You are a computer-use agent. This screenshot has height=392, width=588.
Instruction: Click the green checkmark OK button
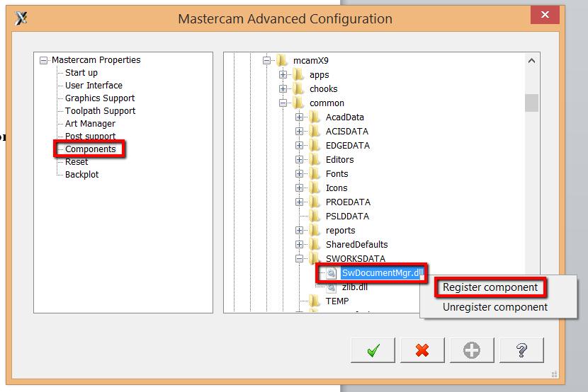[373, 350]
